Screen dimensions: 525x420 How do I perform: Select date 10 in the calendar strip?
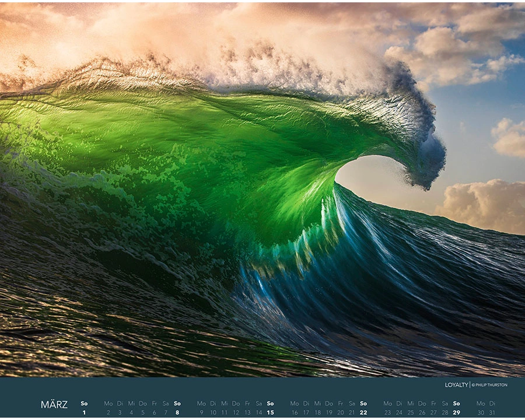click(213, 412)
